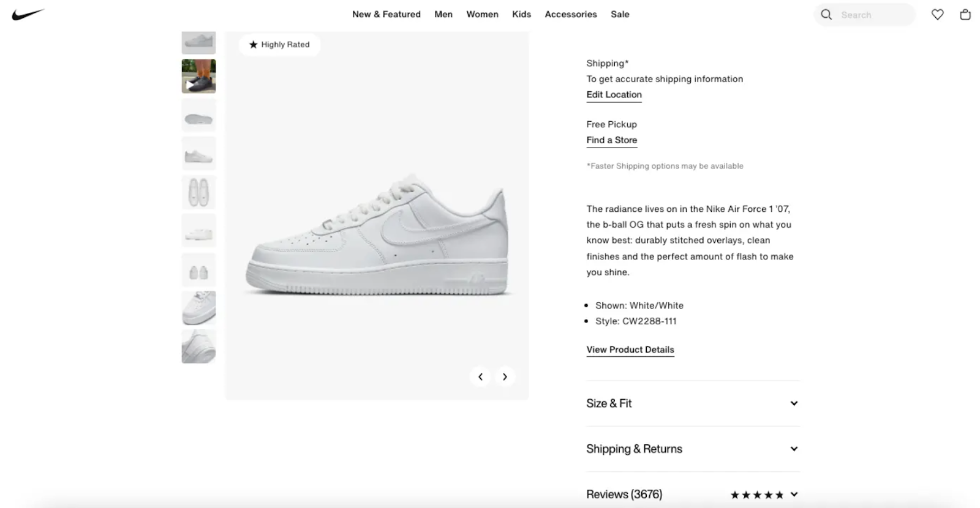Type in the Search field
This screenshot has height=508, width=980.
pos(873,15)
